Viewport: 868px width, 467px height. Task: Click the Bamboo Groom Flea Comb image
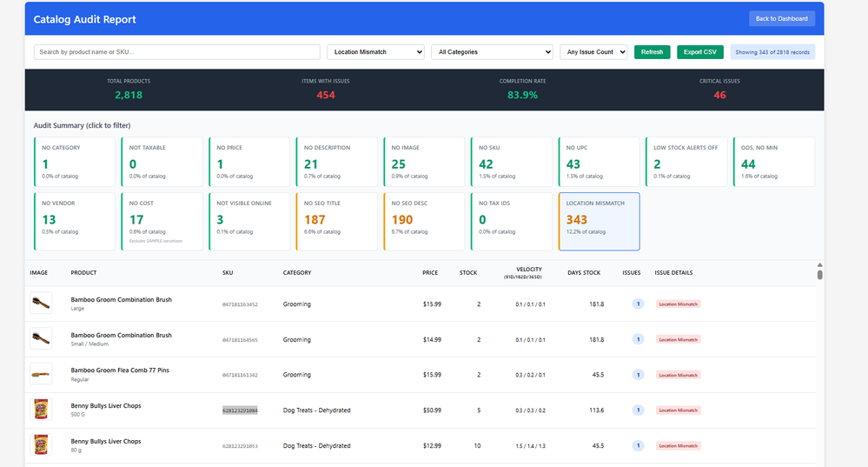click(x=40, y=375)
